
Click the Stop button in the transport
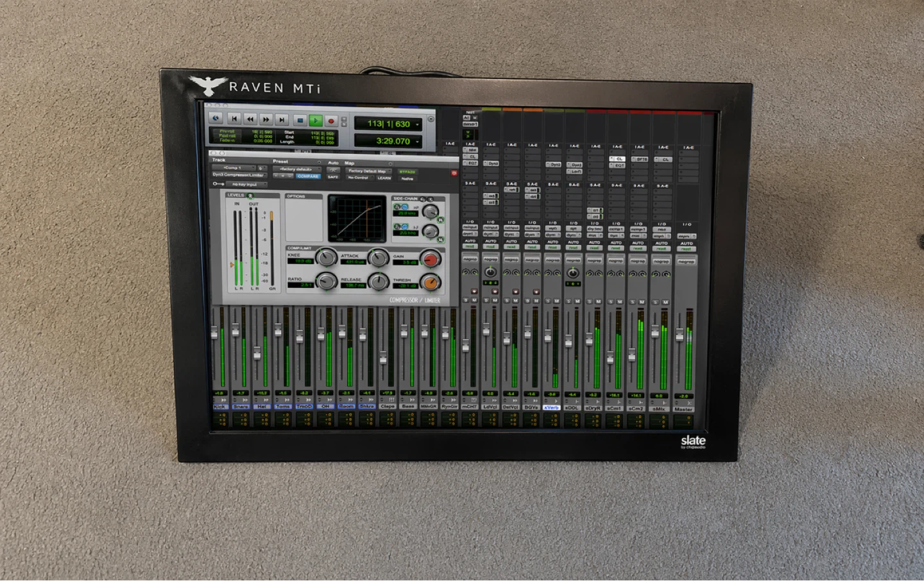pyautogui.click(x=300, y=121)
